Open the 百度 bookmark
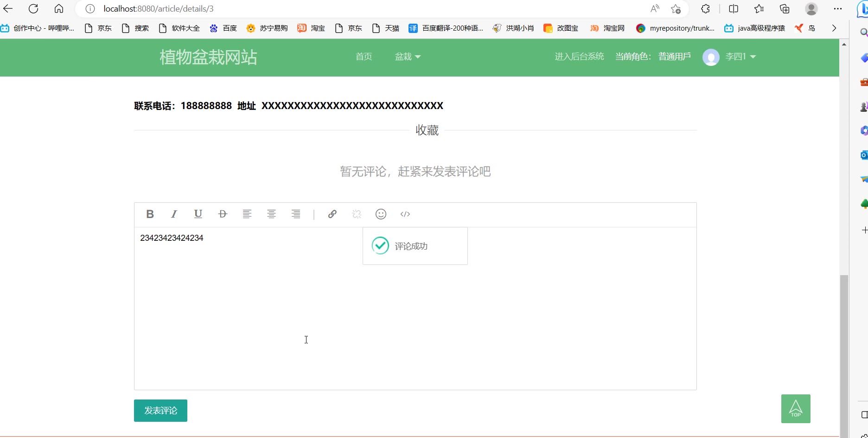The width and height of the screenshot is (868, 438). click(223, 28)
